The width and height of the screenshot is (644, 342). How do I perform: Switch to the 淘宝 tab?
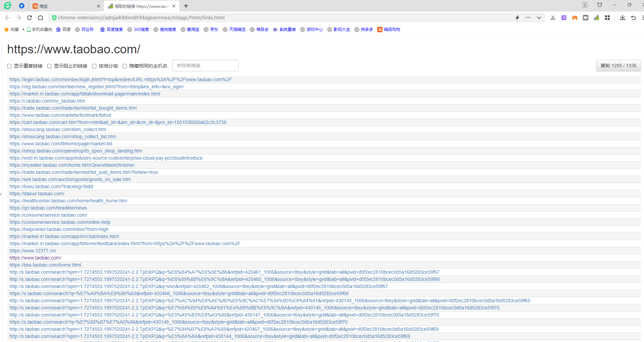pos(66,6)
